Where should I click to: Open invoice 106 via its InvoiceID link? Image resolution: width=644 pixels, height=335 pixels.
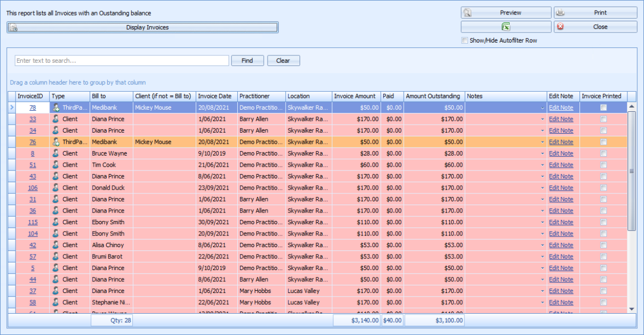33,187
